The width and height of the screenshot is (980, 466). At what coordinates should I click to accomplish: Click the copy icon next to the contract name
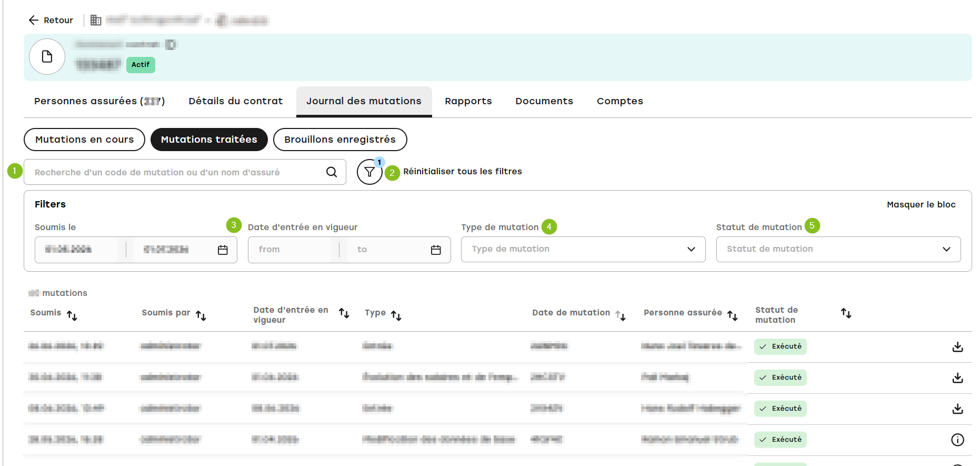(x=171, y=45)
